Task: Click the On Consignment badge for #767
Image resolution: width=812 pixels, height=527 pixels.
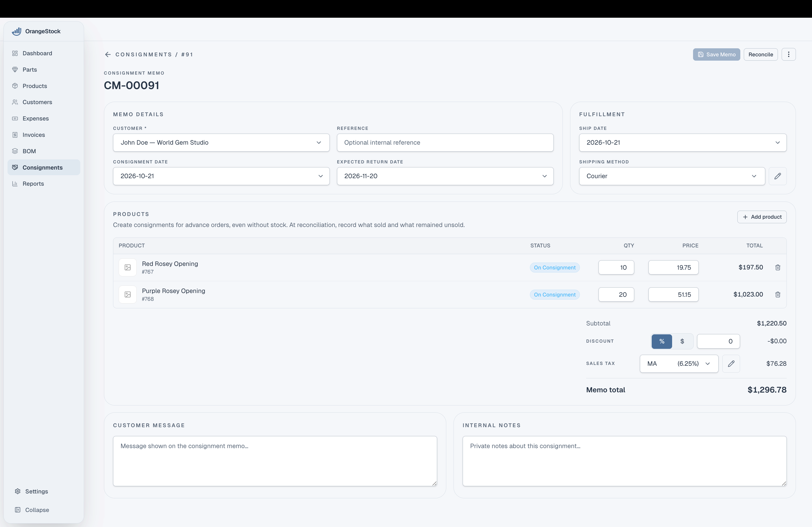Action: coord(554,268)
